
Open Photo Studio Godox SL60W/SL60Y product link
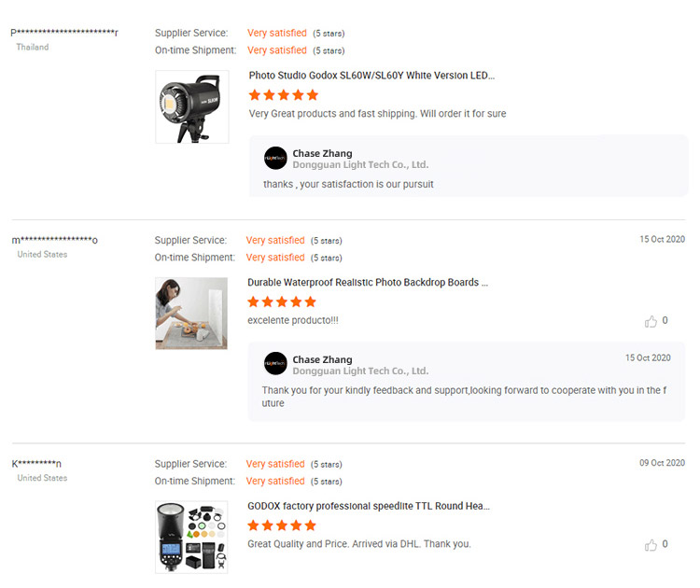pos(371,76)
